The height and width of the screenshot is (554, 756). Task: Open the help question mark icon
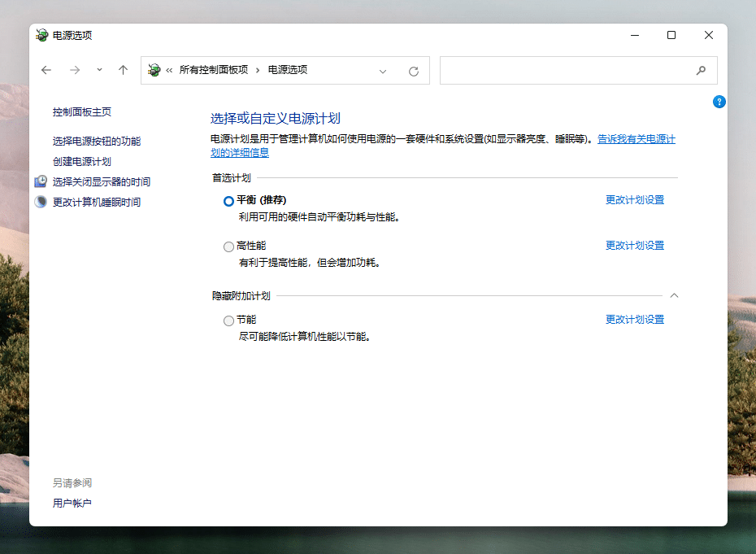click(x=719, y=102)
